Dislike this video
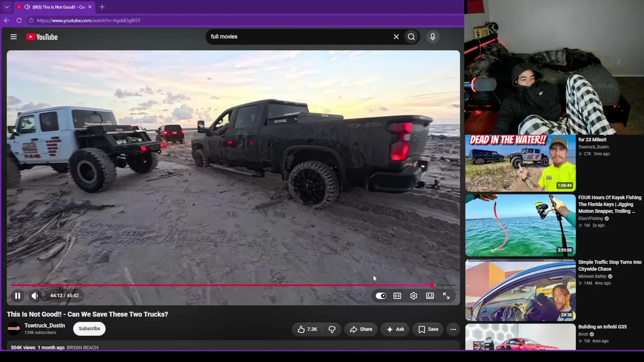 [332, 329]
